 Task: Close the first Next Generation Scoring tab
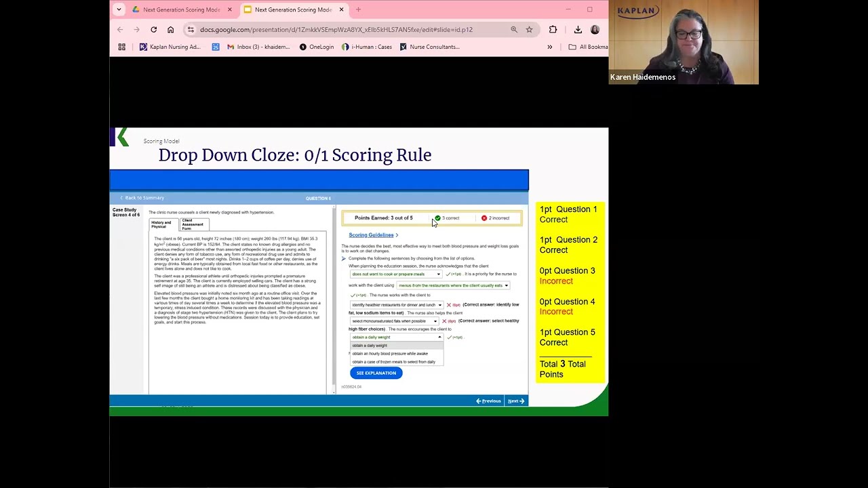[229, 9]
